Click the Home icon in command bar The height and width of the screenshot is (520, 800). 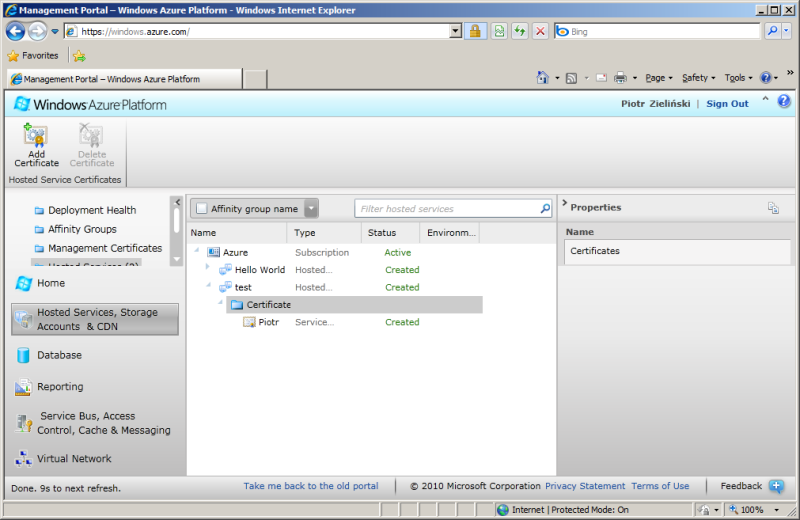point(542,78)
